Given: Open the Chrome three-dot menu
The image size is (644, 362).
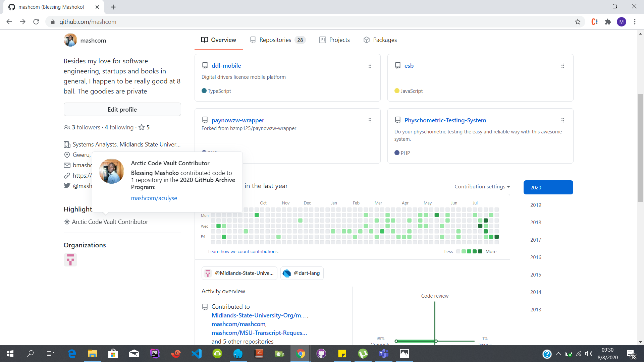Looking at the screenshot, I should tap(635, 22).
